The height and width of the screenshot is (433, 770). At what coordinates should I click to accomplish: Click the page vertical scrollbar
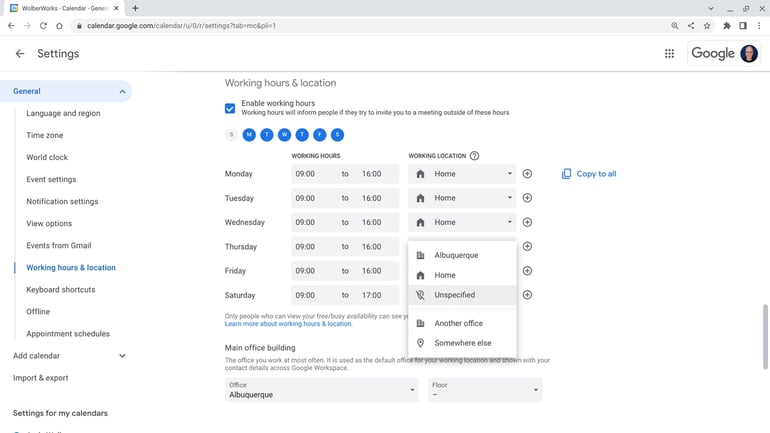point(765,336)
